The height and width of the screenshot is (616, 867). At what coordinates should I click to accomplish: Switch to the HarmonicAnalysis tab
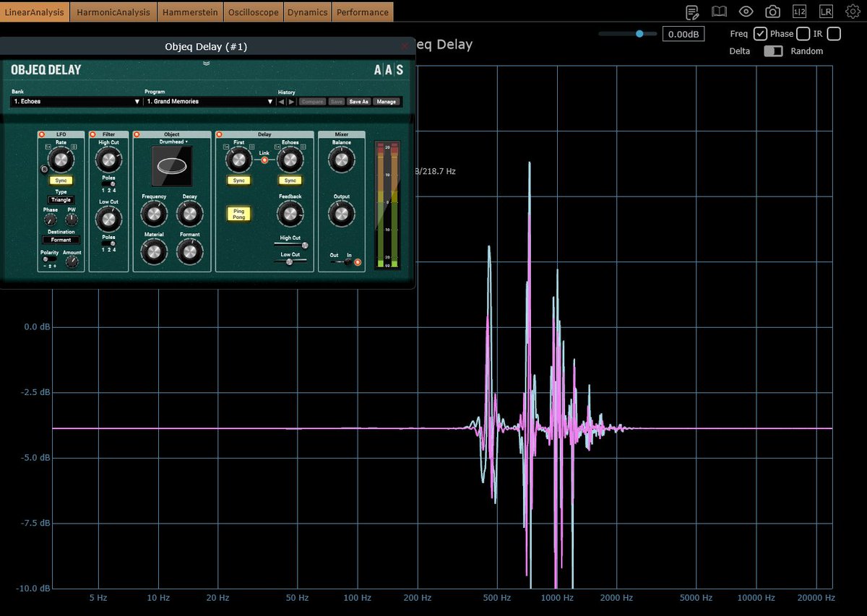tap(114, 12)
